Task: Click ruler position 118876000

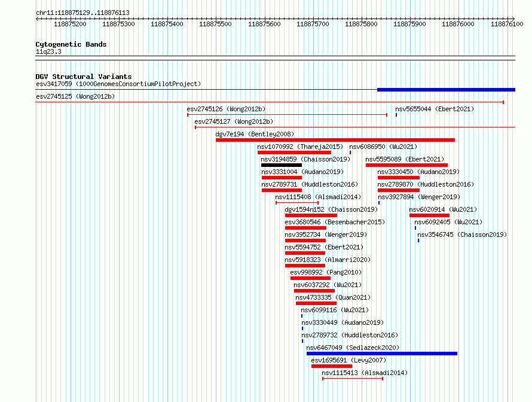Action: click(458, 24)
